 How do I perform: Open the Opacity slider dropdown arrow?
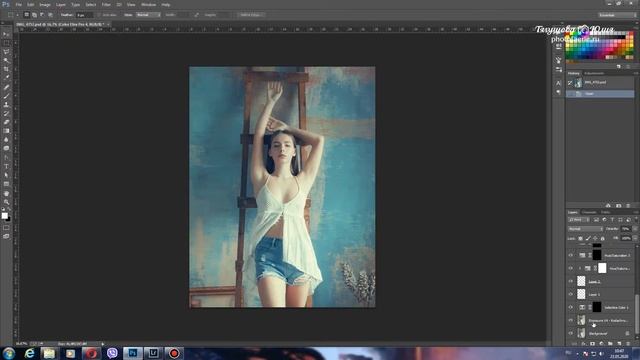tap(635, 229)
